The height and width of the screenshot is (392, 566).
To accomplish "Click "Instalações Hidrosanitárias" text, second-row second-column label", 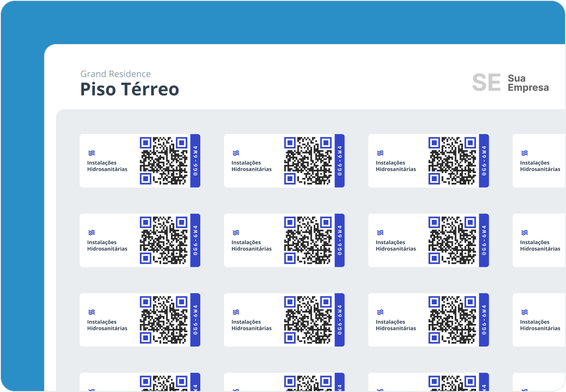I will 252,246.
